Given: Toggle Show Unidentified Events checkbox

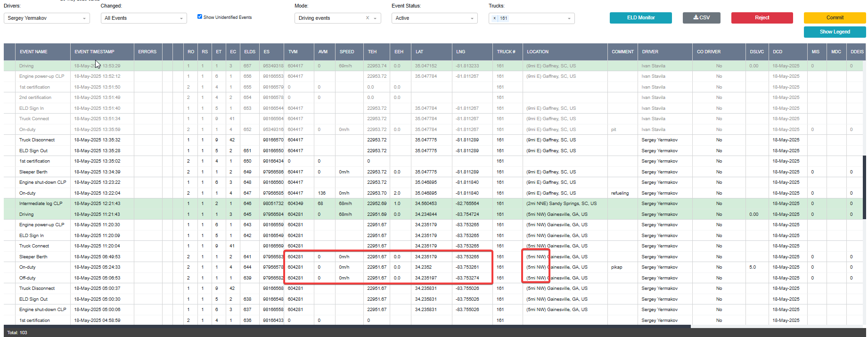Looking at the screenshot, I should pos(200,16).
